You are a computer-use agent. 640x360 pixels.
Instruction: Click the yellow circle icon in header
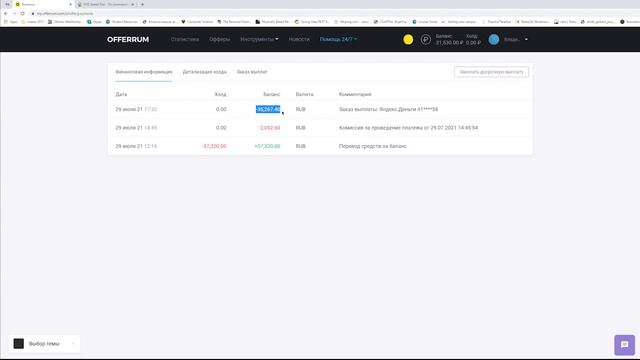coord(408,40)
